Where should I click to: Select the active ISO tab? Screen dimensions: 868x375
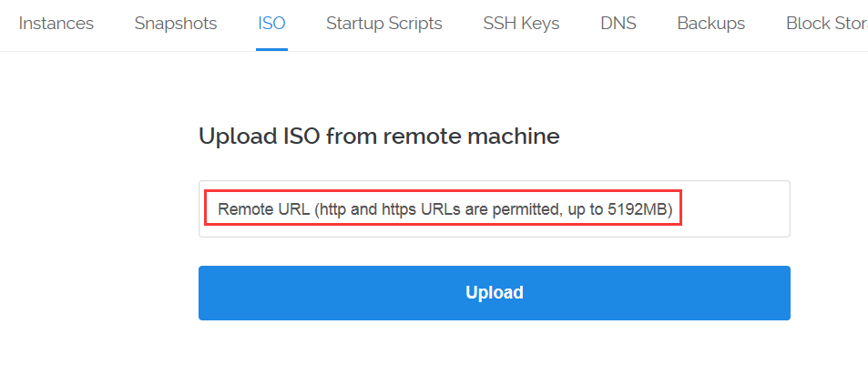click(x=271, y=24)
